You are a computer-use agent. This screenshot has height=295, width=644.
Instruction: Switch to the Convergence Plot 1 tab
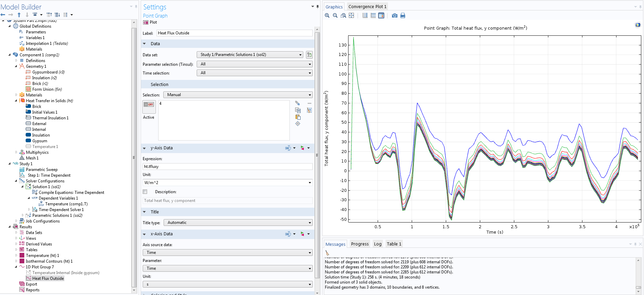367,6
